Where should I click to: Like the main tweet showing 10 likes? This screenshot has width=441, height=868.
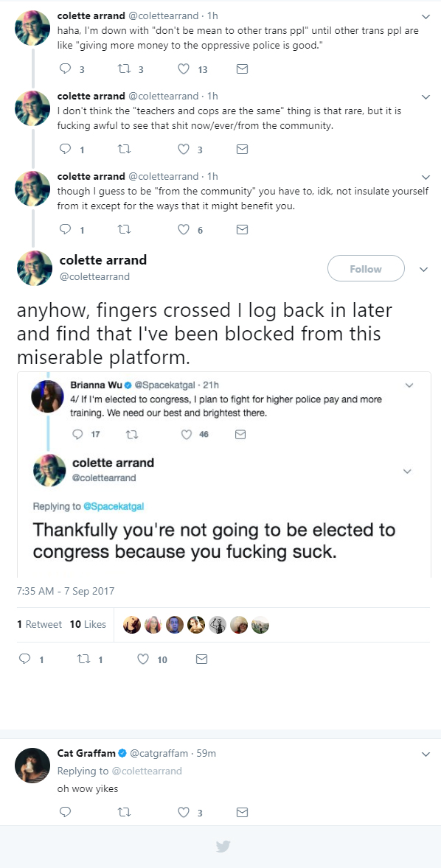[x=144, y=659]
